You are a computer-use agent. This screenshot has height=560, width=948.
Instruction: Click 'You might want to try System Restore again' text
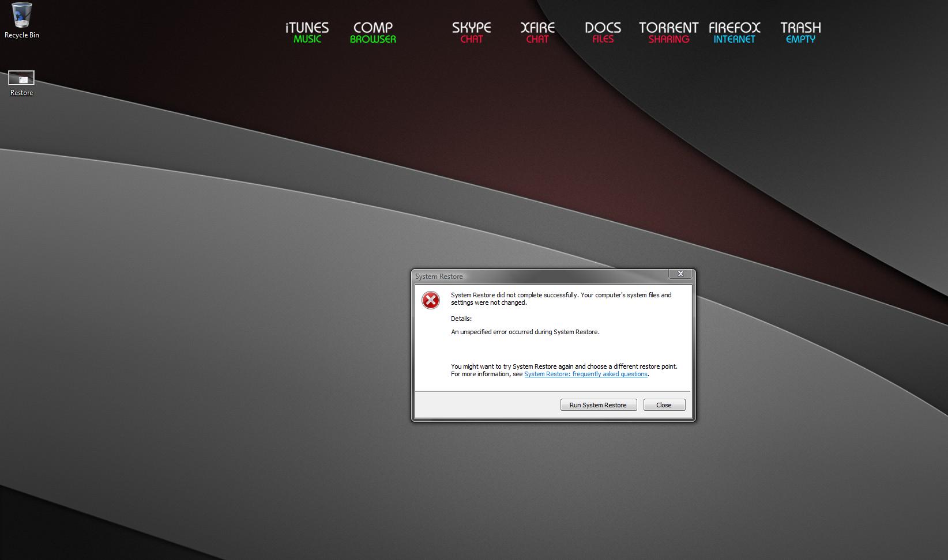pyautogui.click(x=564, y=366)
